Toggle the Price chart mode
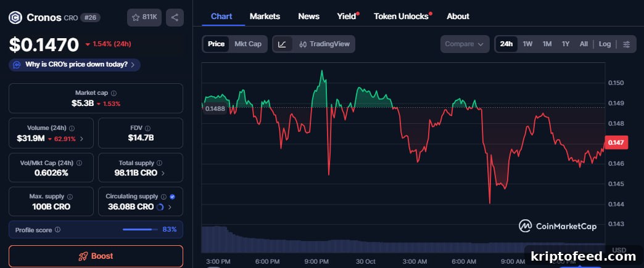The width and height of the screenshot is (644, 268). tap(216, 44)
